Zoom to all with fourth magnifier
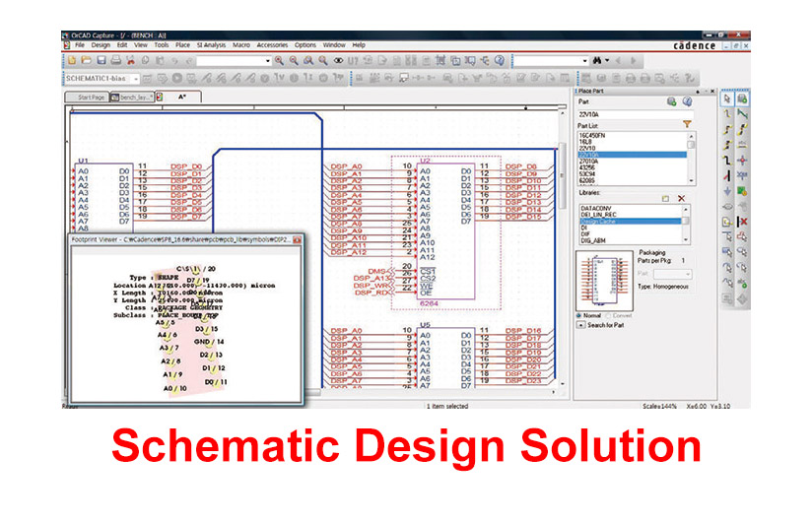The height and width of the screenshot is (523, 812). [x=323, y=61]
